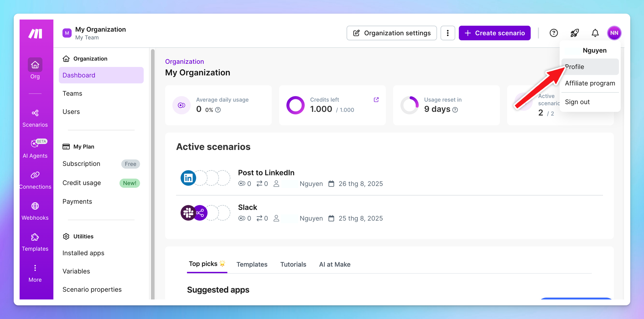Click the Average daily usage eye icon
644x319 pixels.
(181, 105)
